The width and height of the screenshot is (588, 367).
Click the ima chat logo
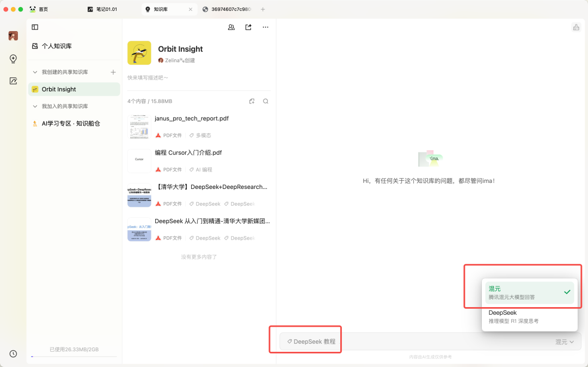[430, 158]
